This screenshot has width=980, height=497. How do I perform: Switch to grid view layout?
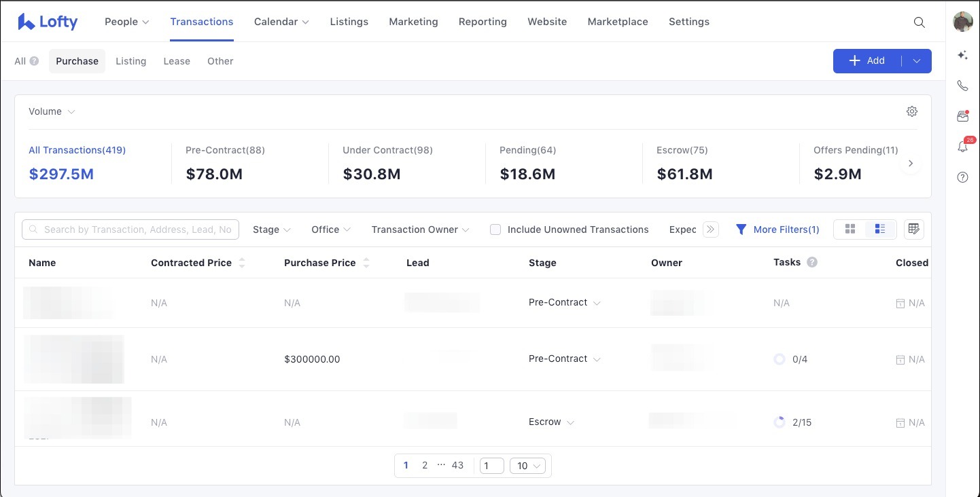(850, 229)
